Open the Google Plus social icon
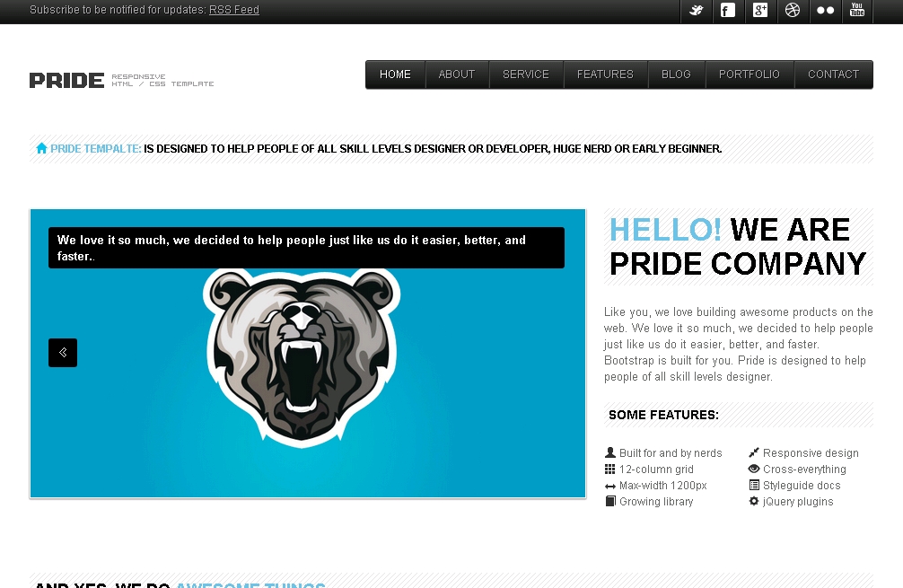903x588 pixels. pyautogui.click(x=760, y=11)
